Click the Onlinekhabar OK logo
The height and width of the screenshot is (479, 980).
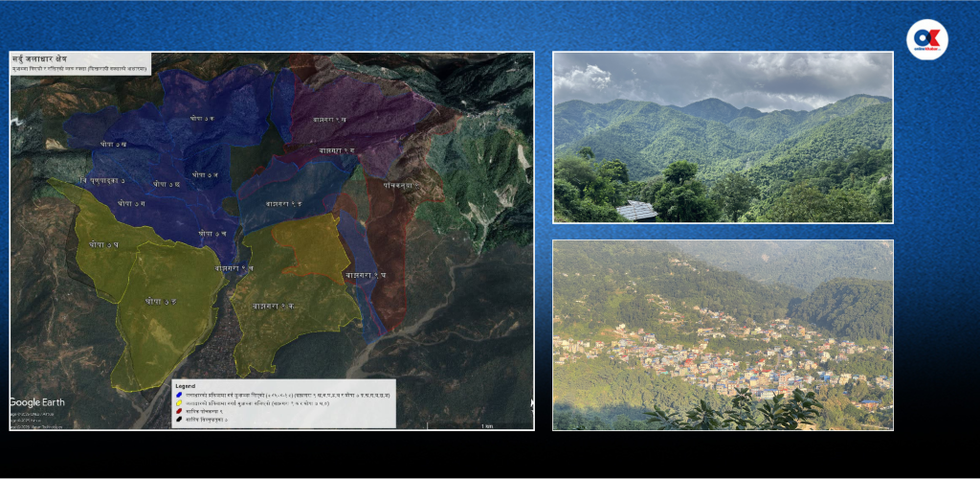pos(926,40)
